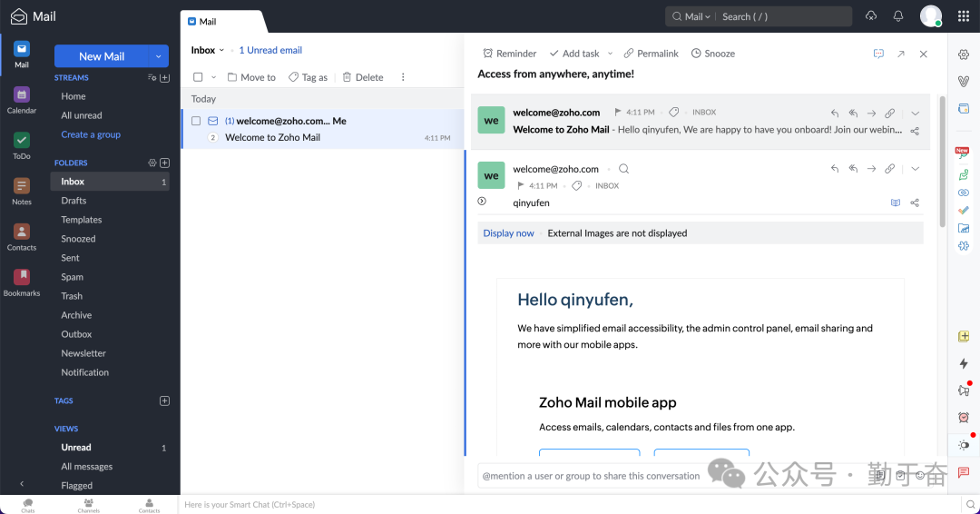Click the New Mail button
This screenshot has width=980, height=514.
click(x=102, y=56)
